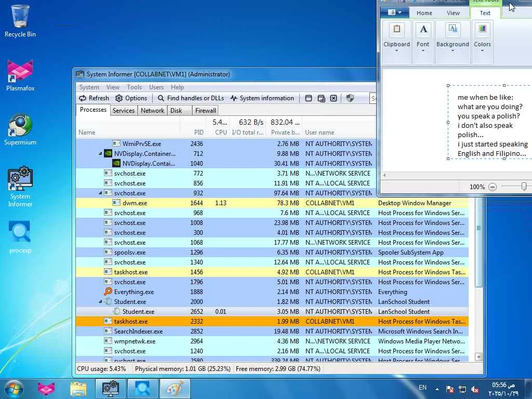Switch to Paint's Home ribbon tab
The image size is (532, 399).
[424, 13]
